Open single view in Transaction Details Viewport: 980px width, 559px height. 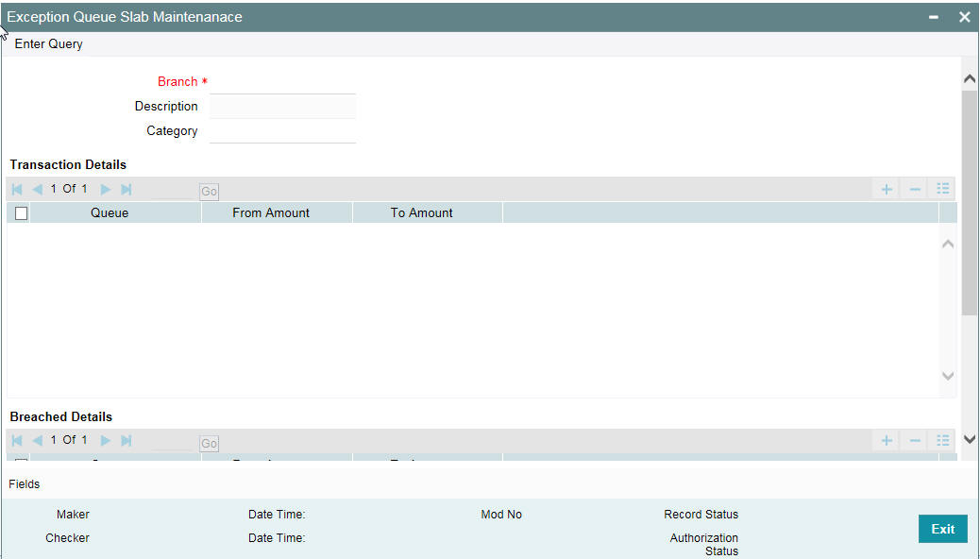click(943, 189)
